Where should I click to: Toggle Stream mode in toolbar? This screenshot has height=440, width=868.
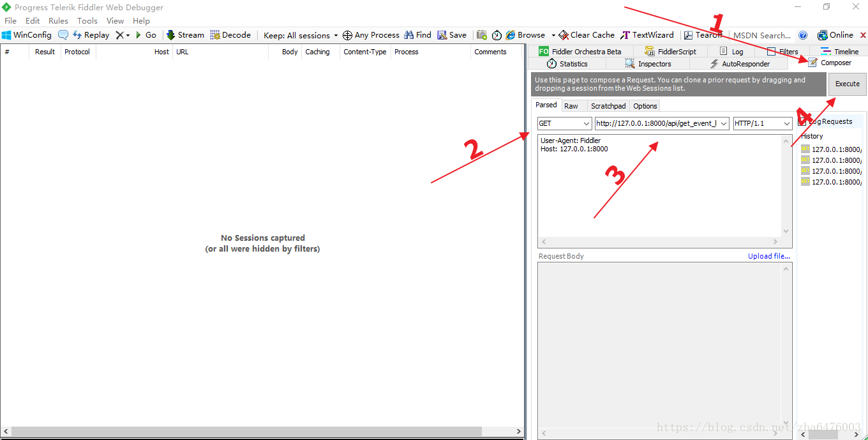point(185,35)
